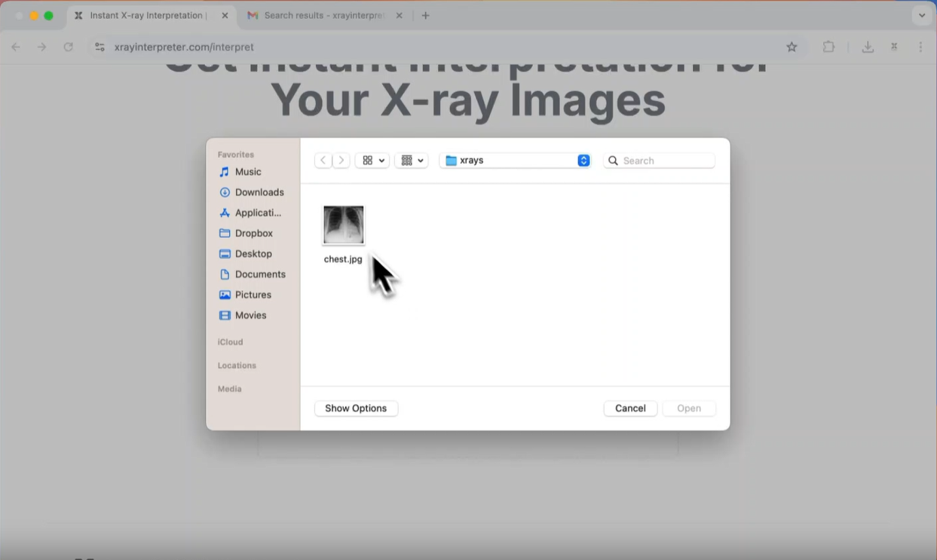
Task: Select the chest.jpg thumbnail
Action: pos(343,225)
